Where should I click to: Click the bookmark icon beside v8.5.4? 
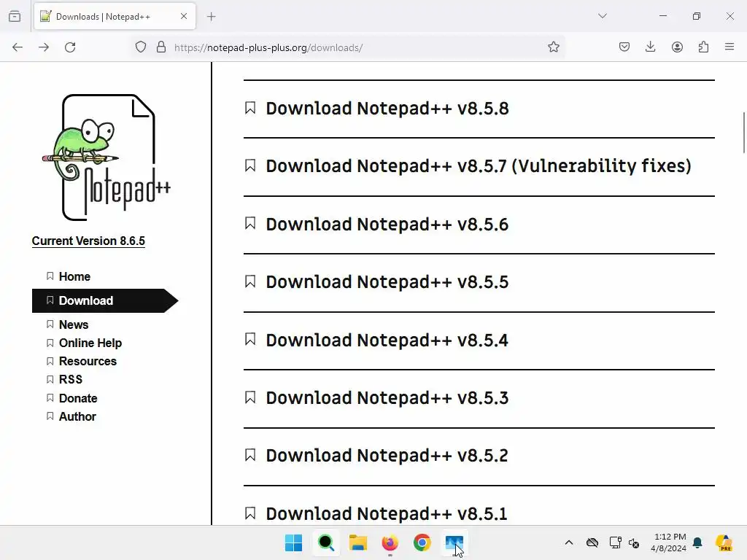pos(250,339)
